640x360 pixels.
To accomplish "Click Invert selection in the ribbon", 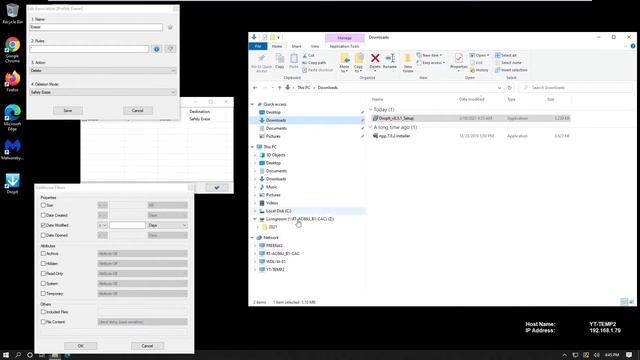I will (x=511, y=70).
